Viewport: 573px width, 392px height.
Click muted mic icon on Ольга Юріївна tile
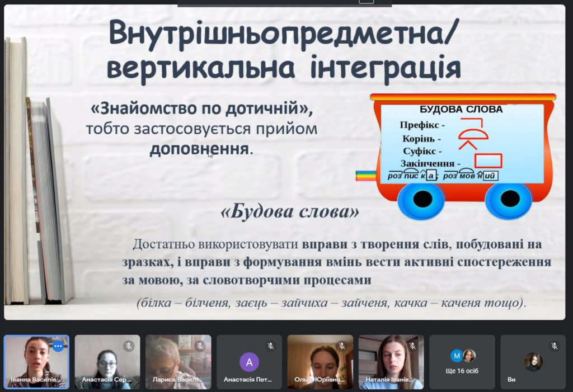[341, 346]
